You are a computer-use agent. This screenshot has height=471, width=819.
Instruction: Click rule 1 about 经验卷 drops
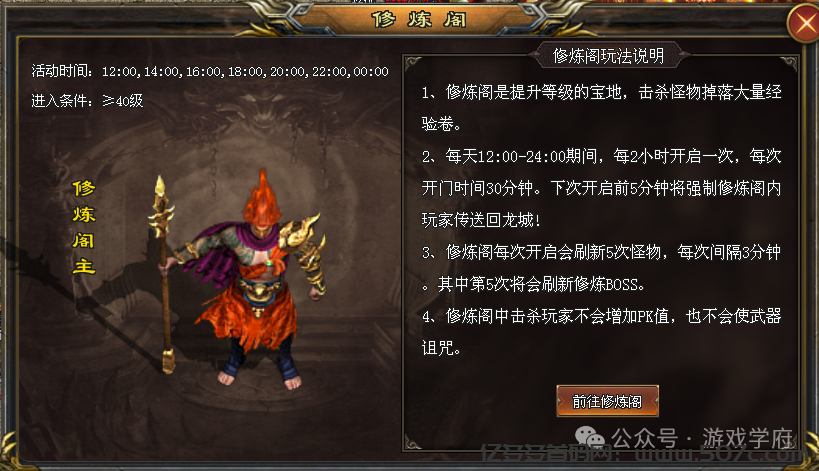coord(602,108)
